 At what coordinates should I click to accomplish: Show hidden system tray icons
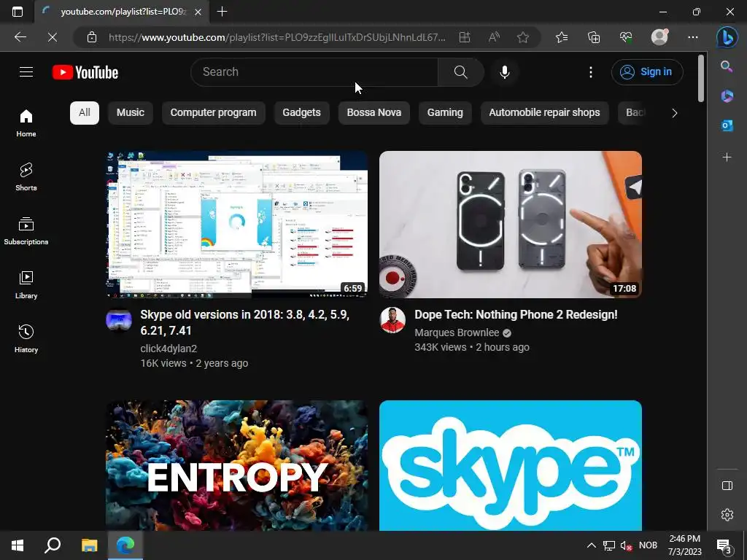point(591,545)
